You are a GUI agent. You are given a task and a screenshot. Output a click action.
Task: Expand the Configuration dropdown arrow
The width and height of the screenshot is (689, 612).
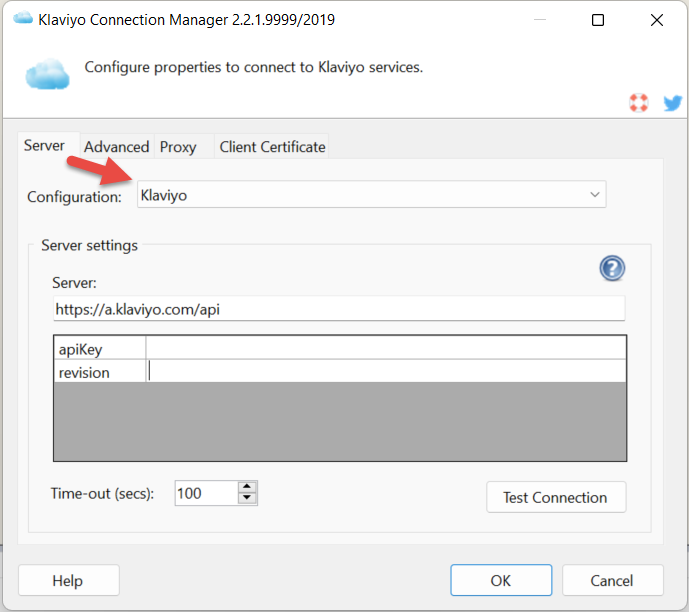coord(595,194)
